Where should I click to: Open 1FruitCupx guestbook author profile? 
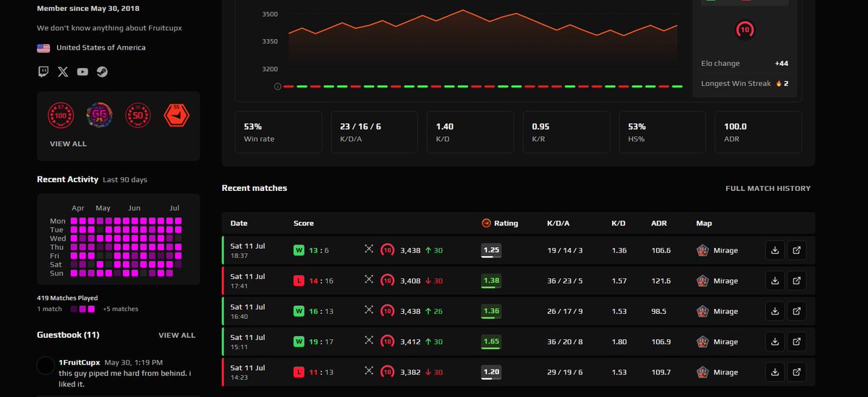point(80,362)
